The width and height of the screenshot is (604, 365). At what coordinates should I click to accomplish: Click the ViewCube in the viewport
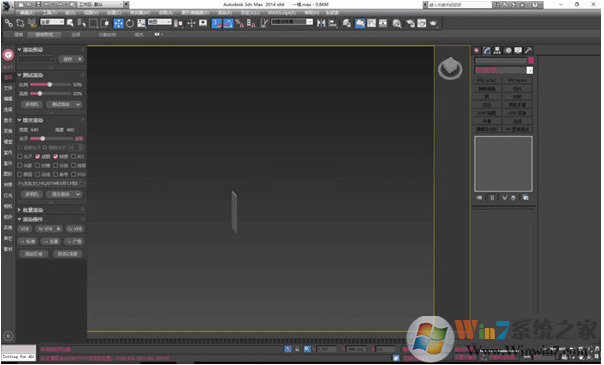point(450,68)
